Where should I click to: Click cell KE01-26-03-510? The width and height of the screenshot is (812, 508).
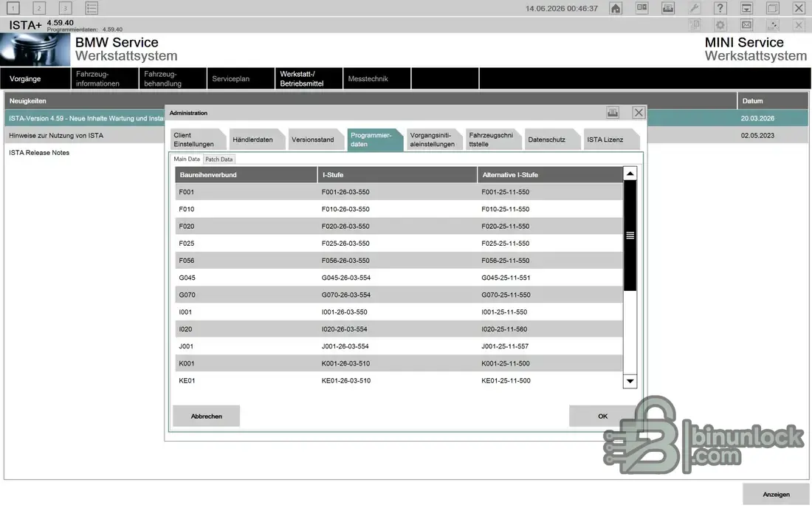(346, 380)
